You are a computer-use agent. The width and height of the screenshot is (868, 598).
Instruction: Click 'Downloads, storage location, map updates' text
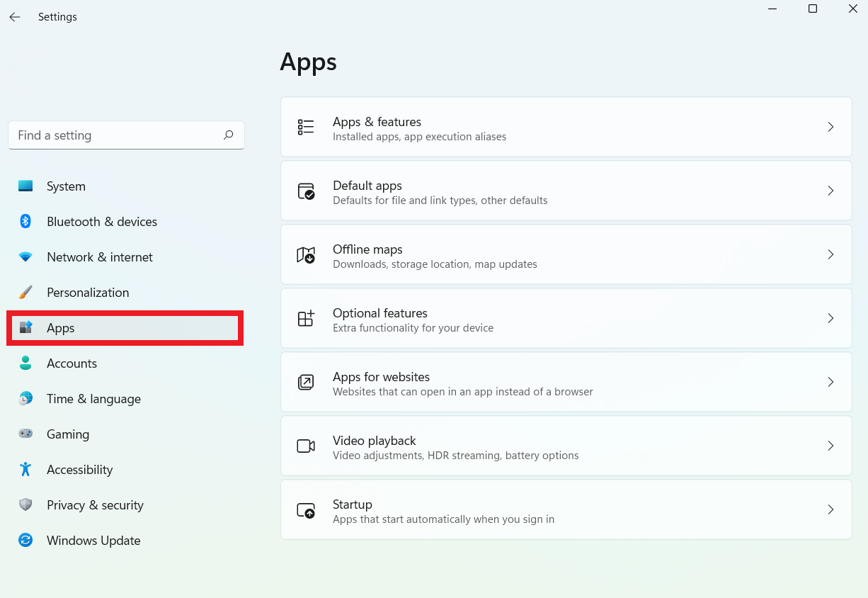tap(435, 264)
